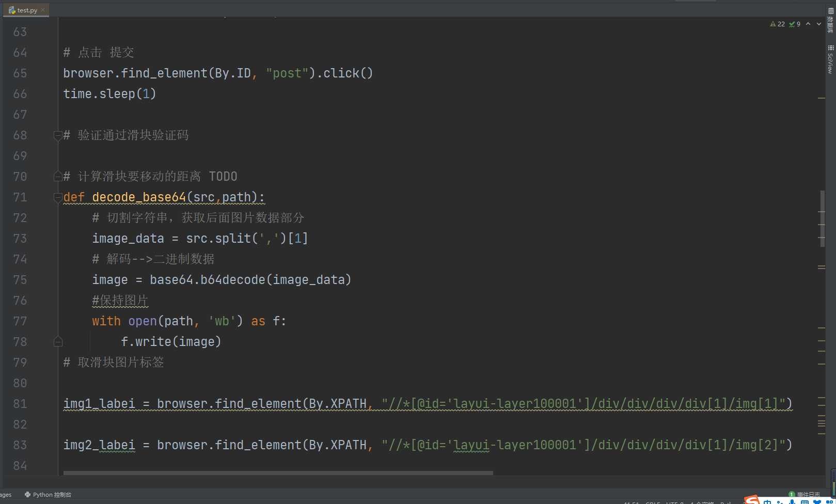The width and height of the screenshot is (836, 504).
Task: Click the 'image = base64.b64decode(image_data)' line
Action: [222, 280]
